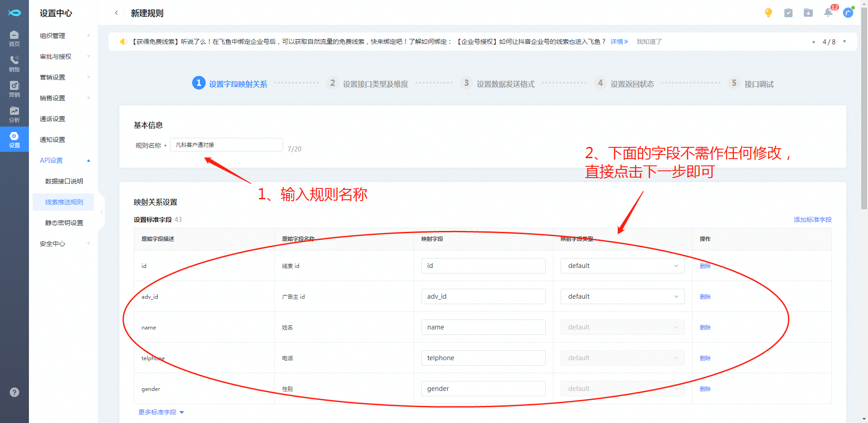
Task: Show next announcement with down arrow
Action: (844, 42)
